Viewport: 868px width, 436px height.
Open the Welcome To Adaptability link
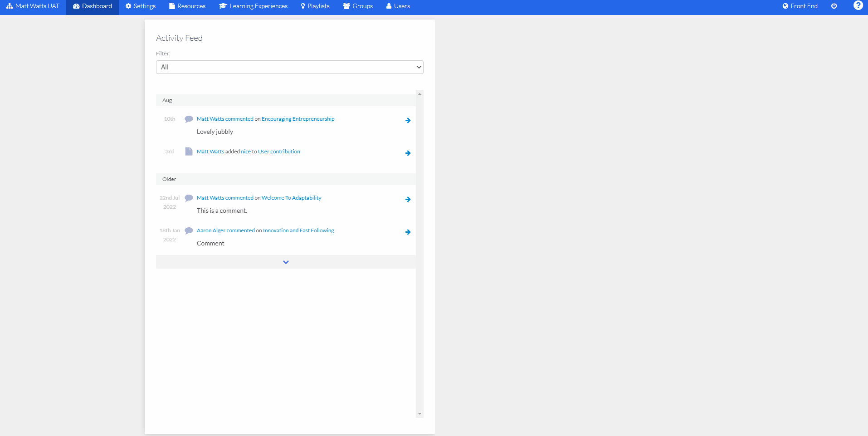pos(291,197)
